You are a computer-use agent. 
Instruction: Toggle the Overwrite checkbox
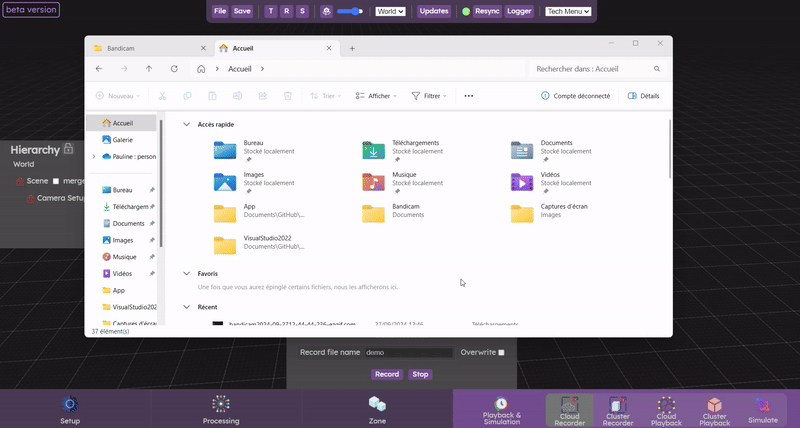point(501,353)
